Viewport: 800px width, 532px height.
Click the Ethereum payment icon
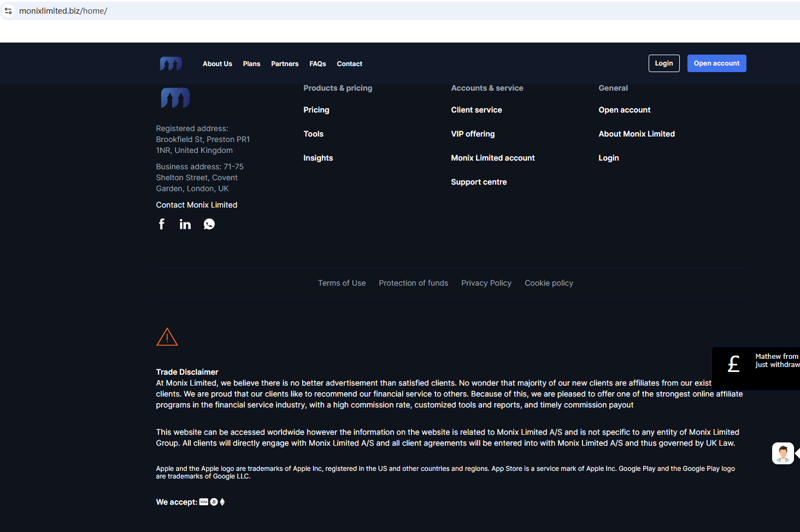click(222, 502)
